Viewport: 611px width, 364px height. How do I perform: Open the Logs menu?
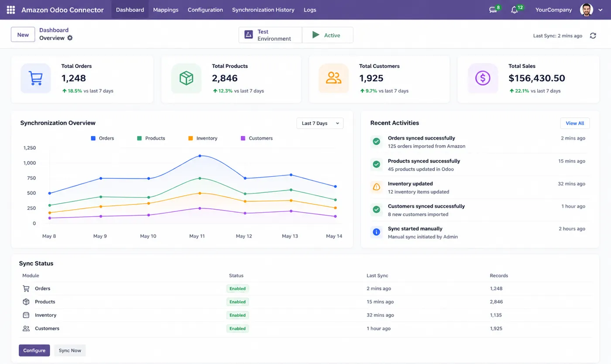click(x=310, y=10)
